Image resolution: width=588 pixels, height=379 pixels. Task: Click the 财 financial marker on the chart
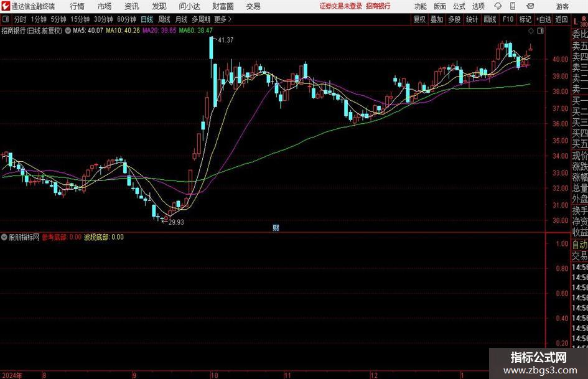click(x=276, y=228)
